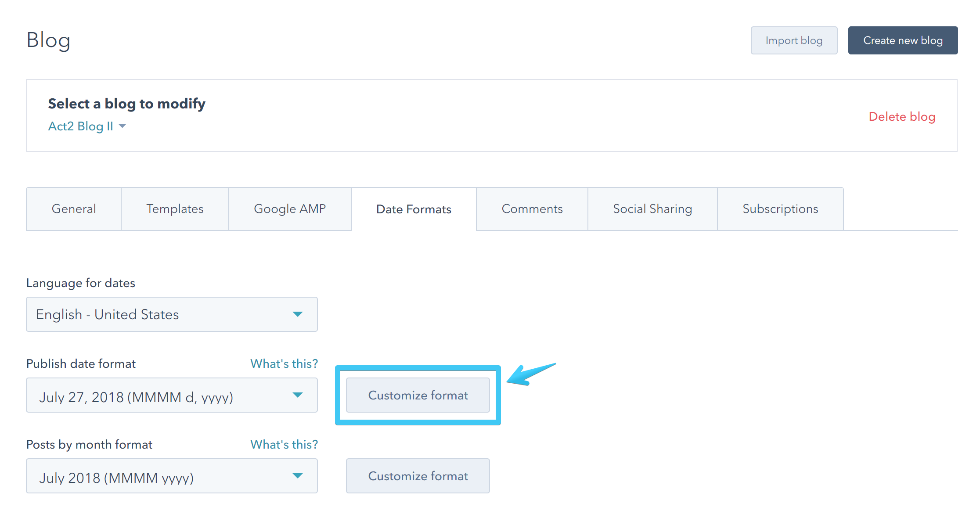Image resolution: width=980 pixels, height=525 pixels.
Task: Click Customize format for posts by month
Action: coord(418,476)
